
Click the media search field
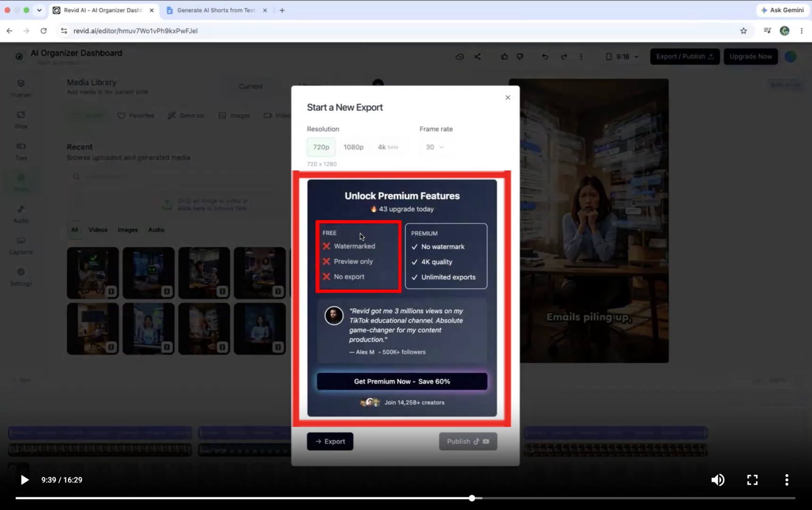(177, 177)
